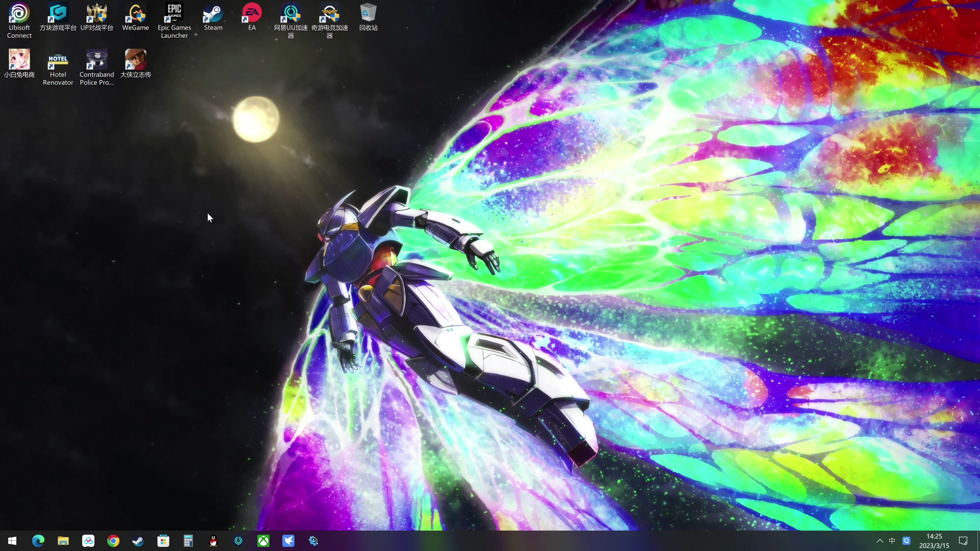Open the Baidu Netdisk taskbar icon
Screen dimensions: 980x551
click(88, 541)
